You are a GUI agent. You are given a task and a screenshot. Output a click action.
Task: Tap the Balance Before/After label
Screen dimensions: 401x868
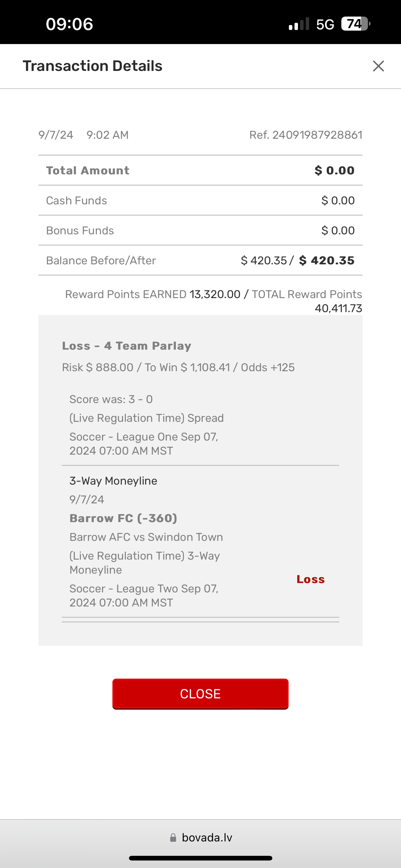click(101, 261)
